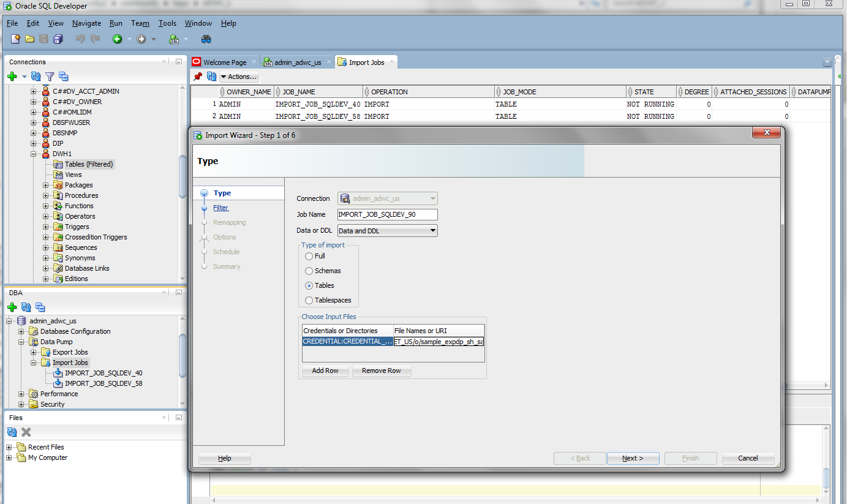
Task: Select the Schemas radio button
Action: click(x=309, y=271)
